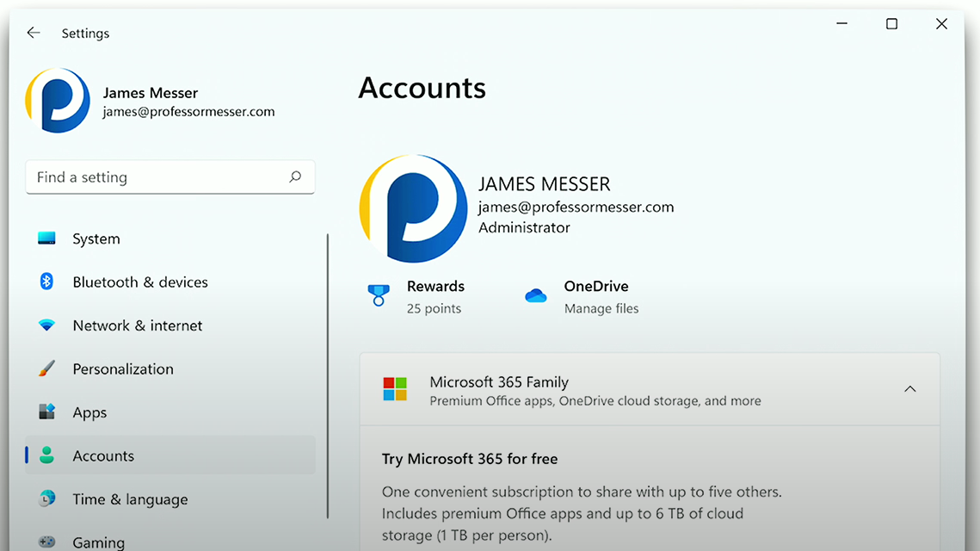Click the sidebar email address under James Messer
This screenshot has height=551, width=980.
pyautogui.click(x=188, y=111)
